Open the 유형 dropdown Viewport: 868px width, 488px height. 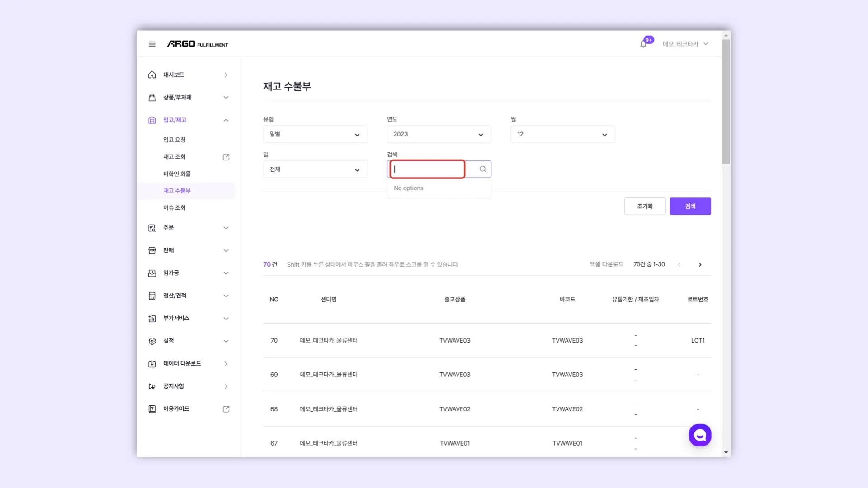(x=315, y=134)
